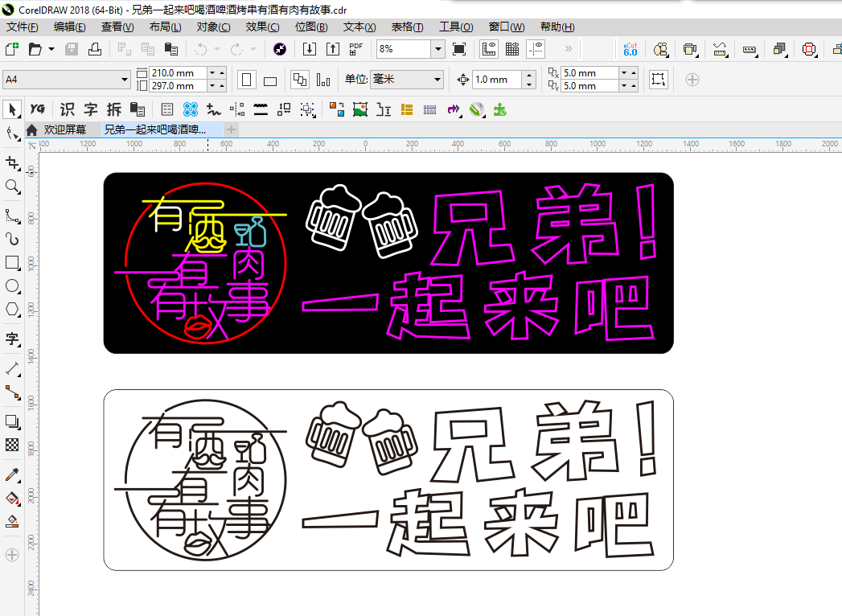The height and width of the screenshot is (616, 842).
Task: Toggle Show Grid button
Action: (512, 49)
